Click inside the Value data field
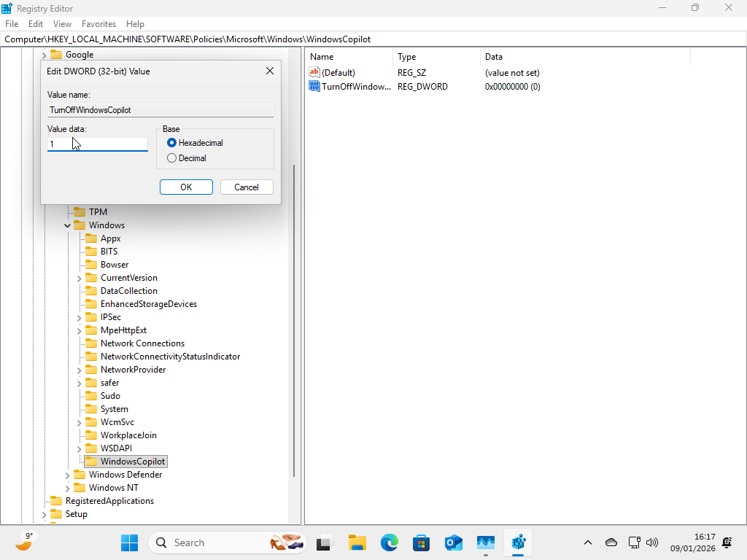The width and height of the screenshot is (747, 560). pos(97,144)
